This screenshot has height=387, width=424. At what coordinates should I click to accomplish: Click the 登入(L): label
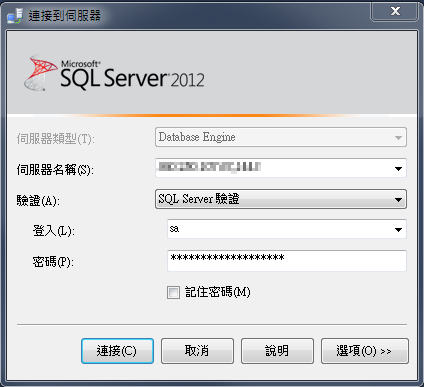coord(54,231)
